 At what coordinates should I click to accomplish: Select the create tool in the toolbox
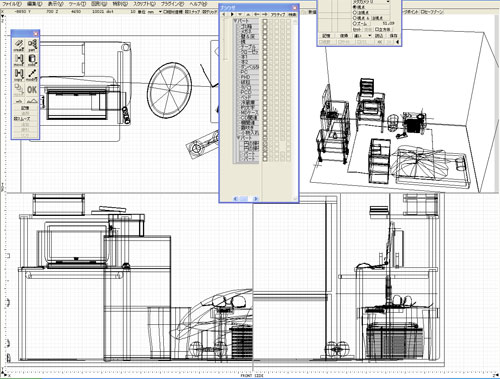pyautogui.click(x=19, y=45)
